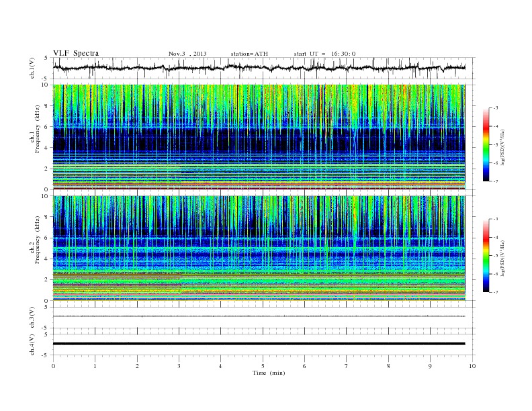Screen dimensions: 532x411
Task: Click the "-7" tick on ch.2 colorbar
Action: coord(496,292)
